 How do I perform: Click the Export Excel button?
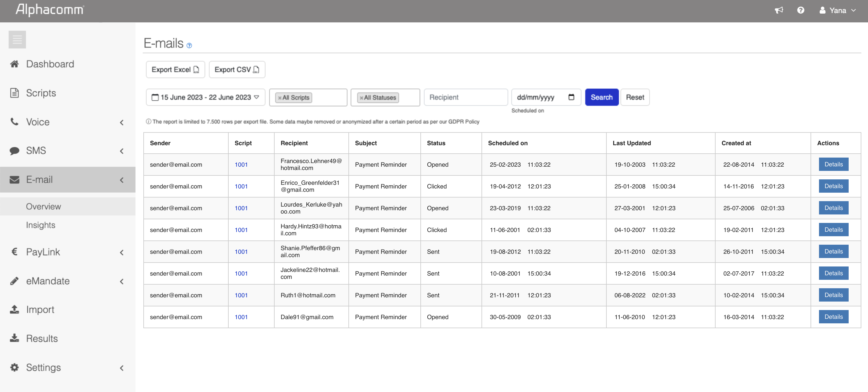point(175,70)
